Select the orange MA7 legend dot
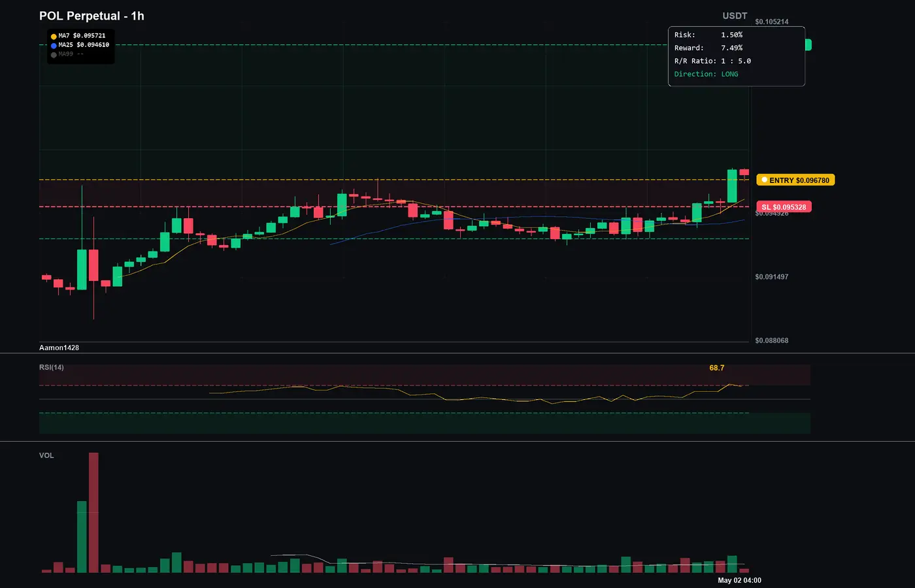The width and height of the screenshot is (915, 588). (54, 37)
